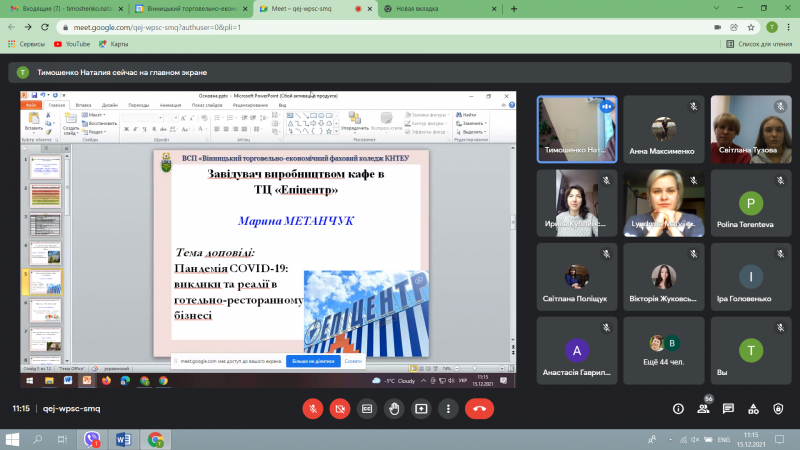Show hidden system tray icons caret
800x450 pixels.
tap(670, 439)
